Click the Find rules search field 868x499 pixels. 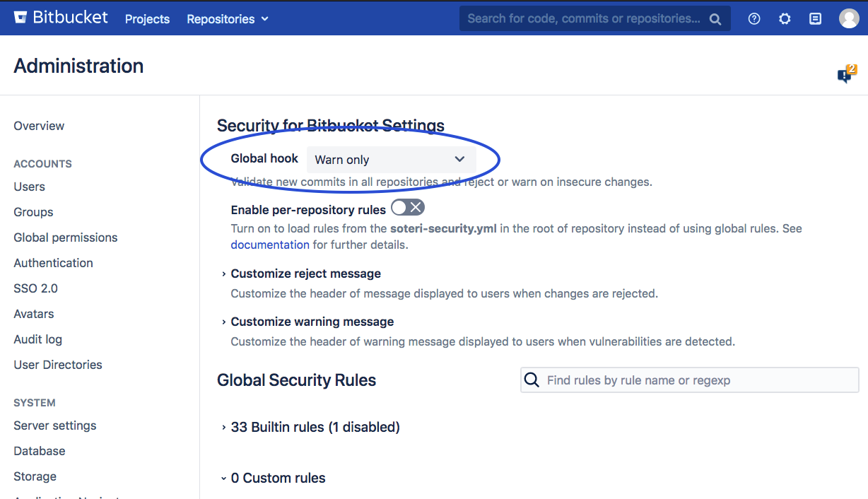pyautogui.click(x=700, y=380)
